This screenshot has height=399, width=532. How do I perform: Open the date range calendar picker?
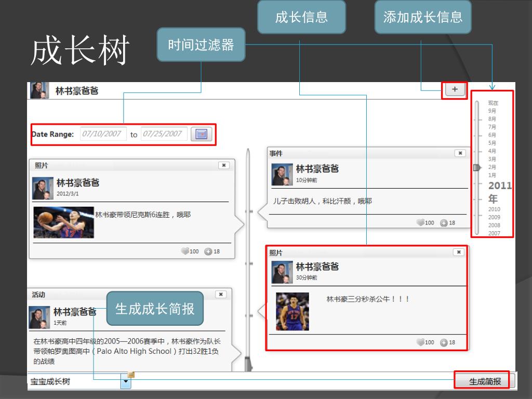click(x=201, y=134)
